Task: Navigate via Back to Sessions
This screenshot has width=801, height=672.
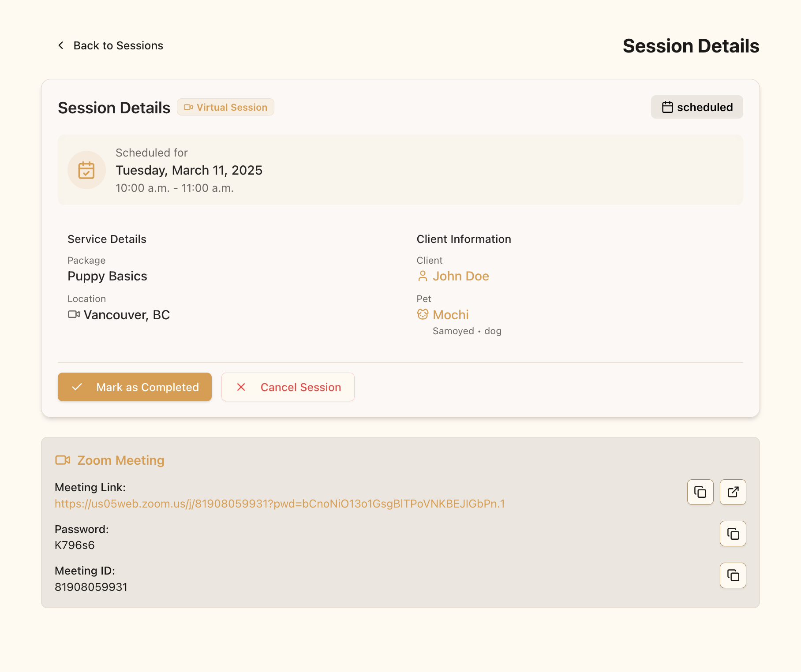Action: (118, 45)
